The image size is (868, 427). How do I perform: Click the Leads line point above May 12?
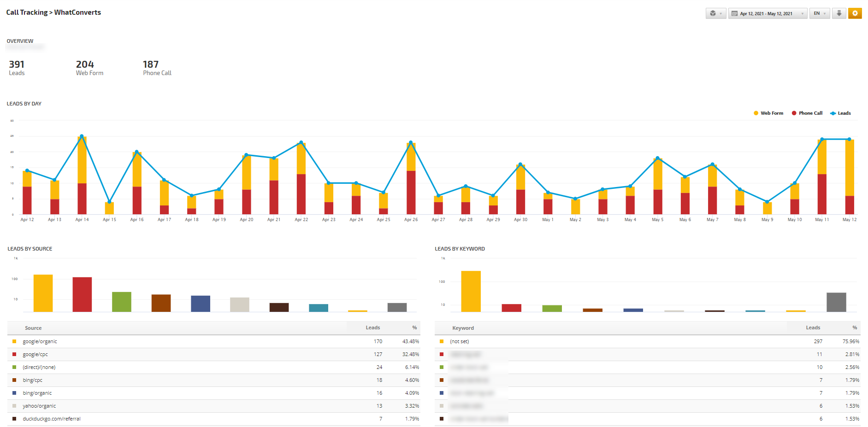click(x=849, y=139)
